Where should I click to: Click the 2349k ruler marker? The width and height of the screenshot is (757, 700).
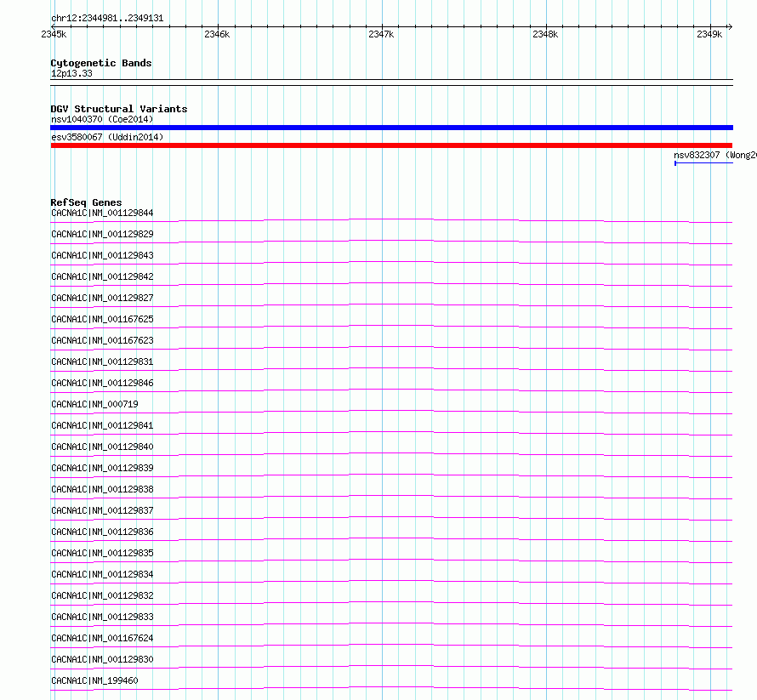[709, 34]
